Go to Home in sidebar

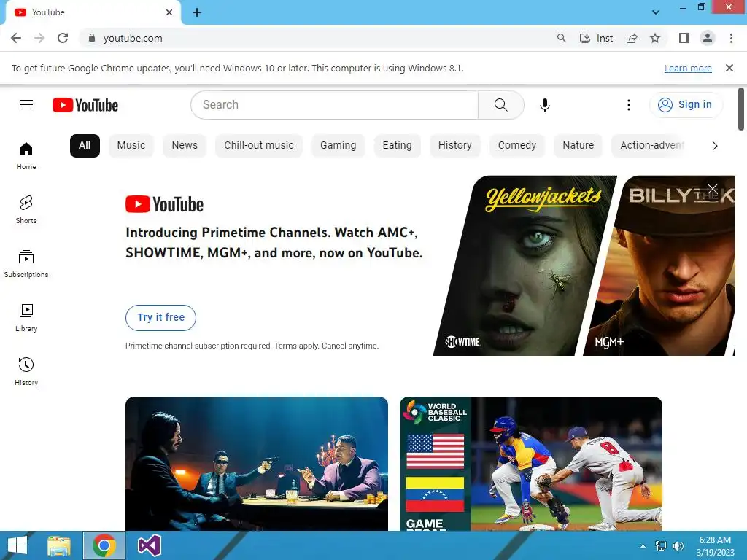(x=26, y=156)
